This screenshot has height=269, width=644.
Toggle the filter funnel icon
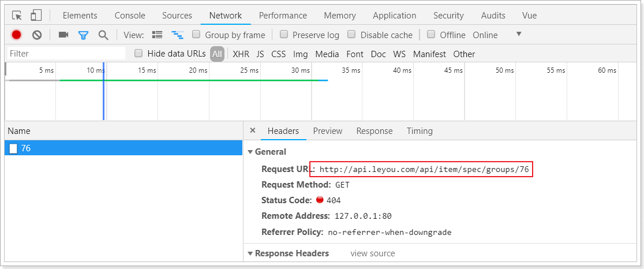pyautogui.click(x=83, y=35)
